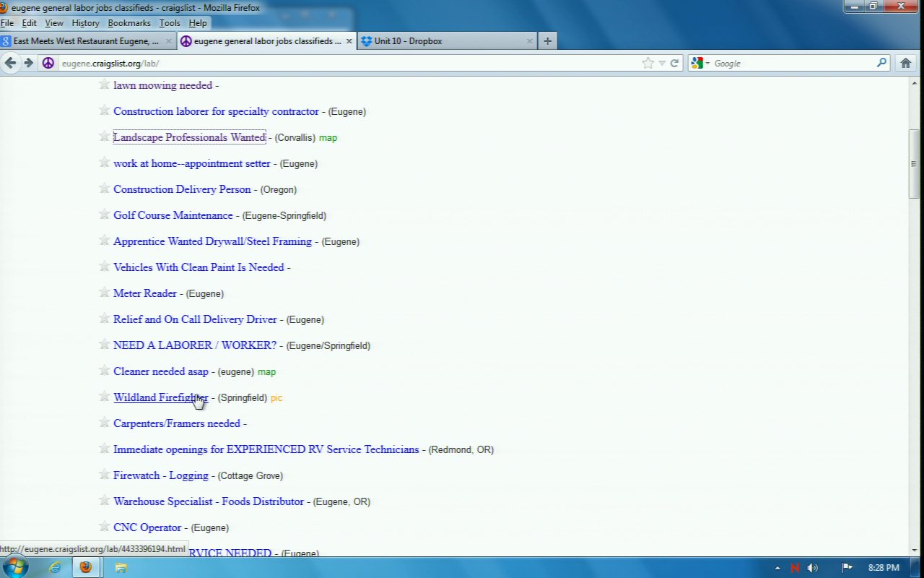Click the Internet Explorer taskbar icon
Image resolution: width=924 pixels, height=578 pixels.
[55, 567]
